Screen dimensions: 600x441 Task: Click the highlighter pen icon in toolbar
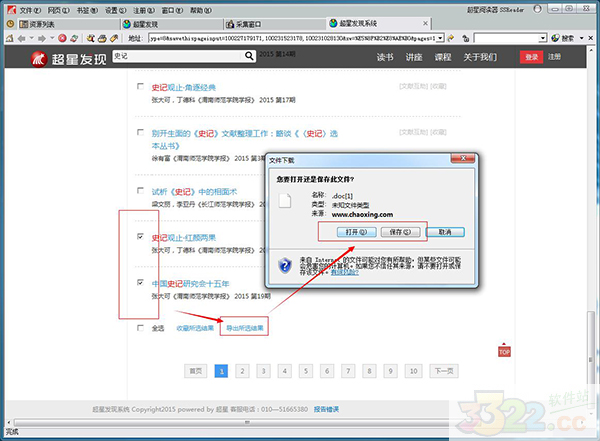[x=114, y=38]
